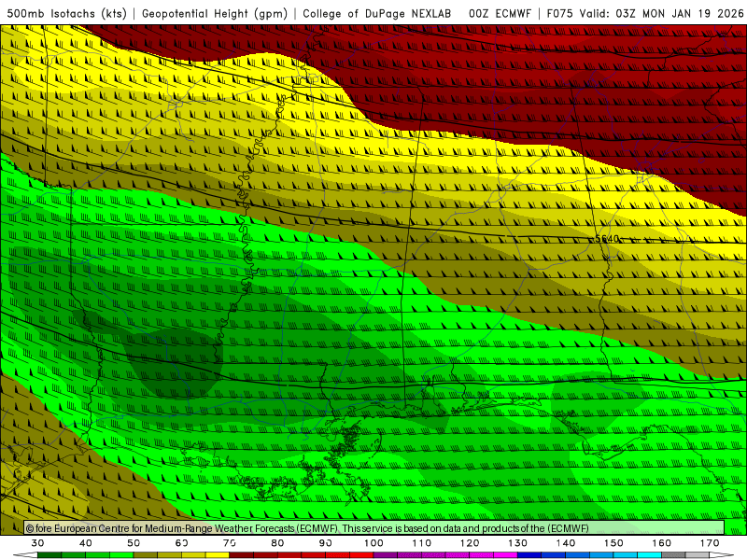The width and height of the screenshot is (747, 560).
Task: Click the dark purple legend swatch at 100
Action: 386,555
